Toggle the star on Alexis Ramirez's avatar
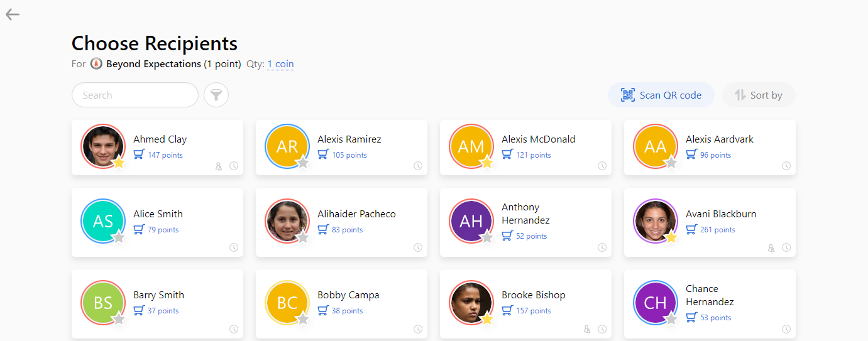The height and width of the screenshot is (341, 868). tap(303, 163)
